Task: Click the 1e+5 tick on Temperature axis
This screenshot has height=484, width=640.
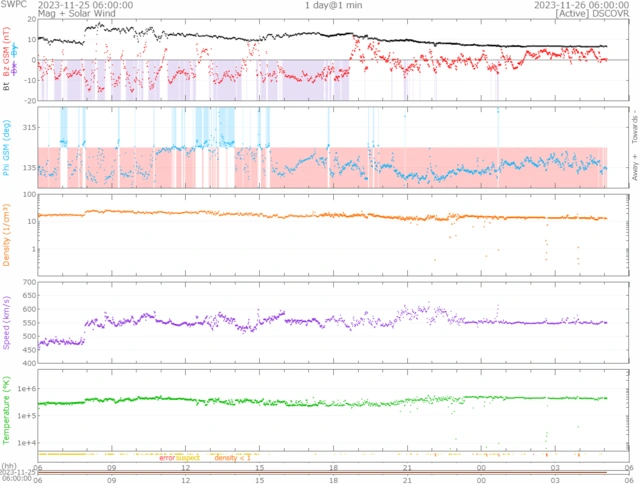Action: (x=27, y=415)
